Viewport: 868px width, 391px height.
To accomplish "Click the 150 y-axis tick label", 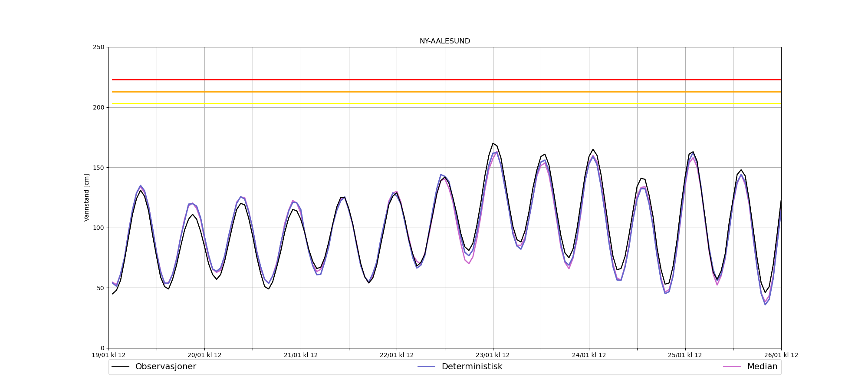I will tap(99, 168).
